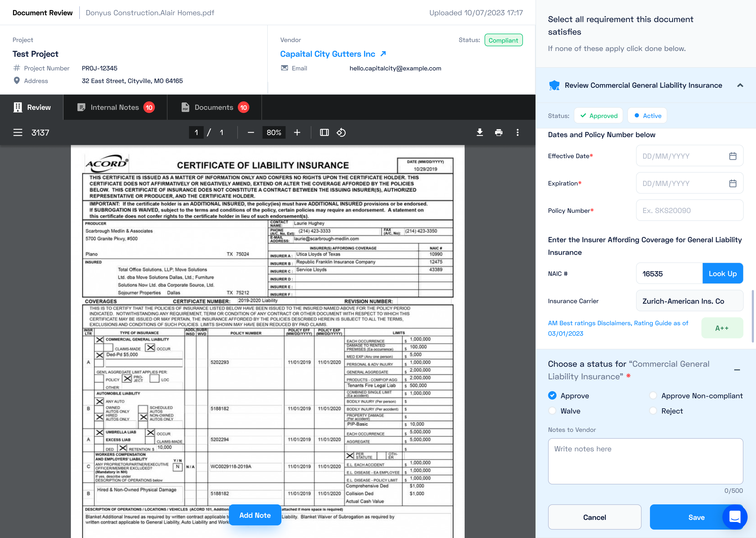
Task: Switch to Documents tab
Action: 214,107
